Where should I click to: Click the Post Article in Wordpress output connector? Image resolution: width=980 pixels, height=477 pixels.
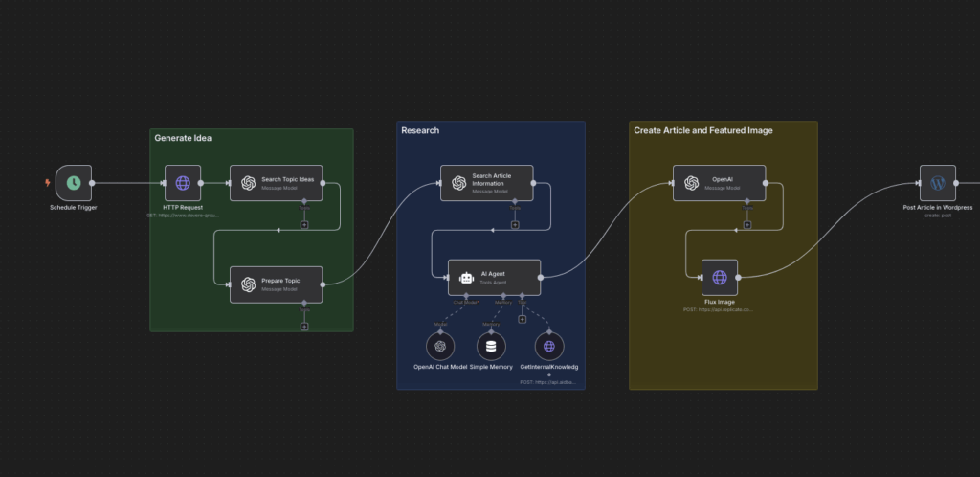[956, 183]
